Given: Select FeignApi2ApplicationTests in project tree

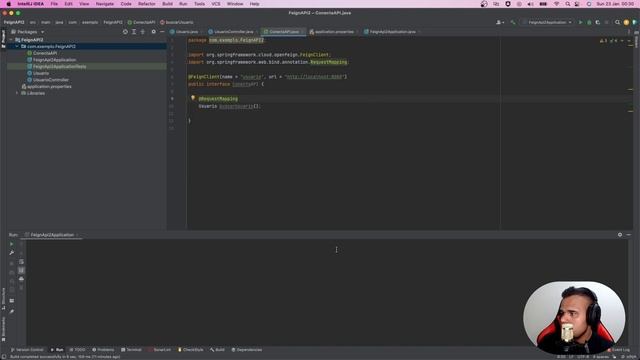Looking at the screenshot, I should pos(60,67).
